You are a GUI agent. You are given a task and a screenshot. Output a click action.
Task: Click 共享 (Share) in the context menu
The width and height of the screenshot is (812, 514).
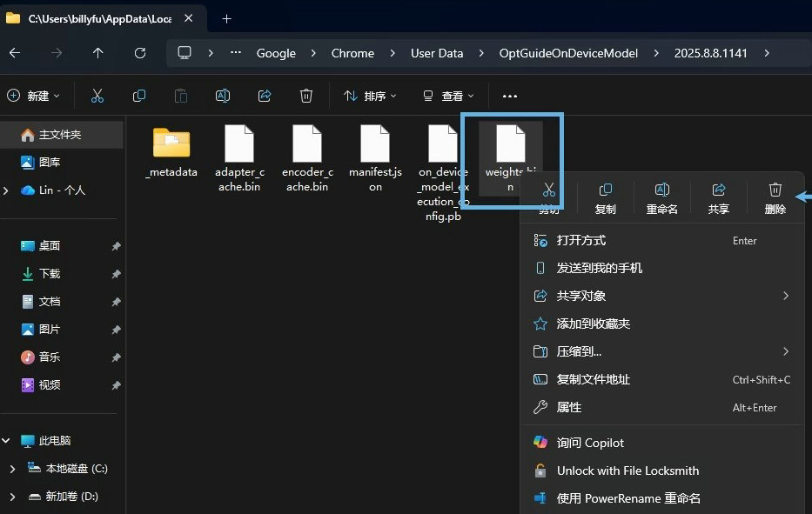click(x=719, y=199)
